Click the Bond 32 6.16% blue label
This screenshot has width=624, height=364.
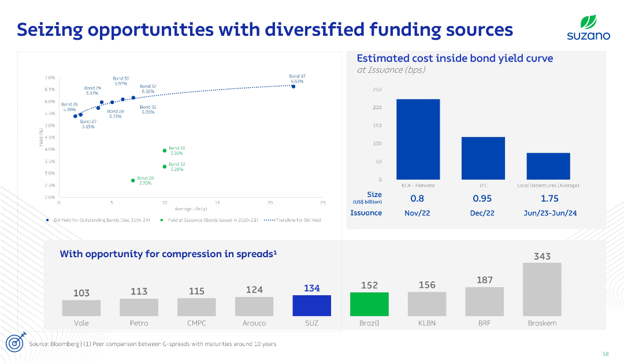(148, 89)
